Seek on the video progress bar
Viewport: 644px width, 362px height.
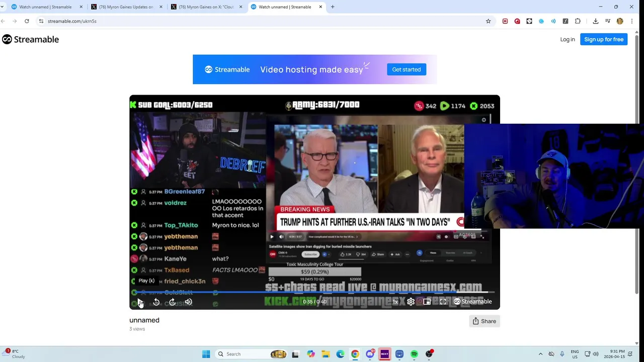(x=314, y=292)
